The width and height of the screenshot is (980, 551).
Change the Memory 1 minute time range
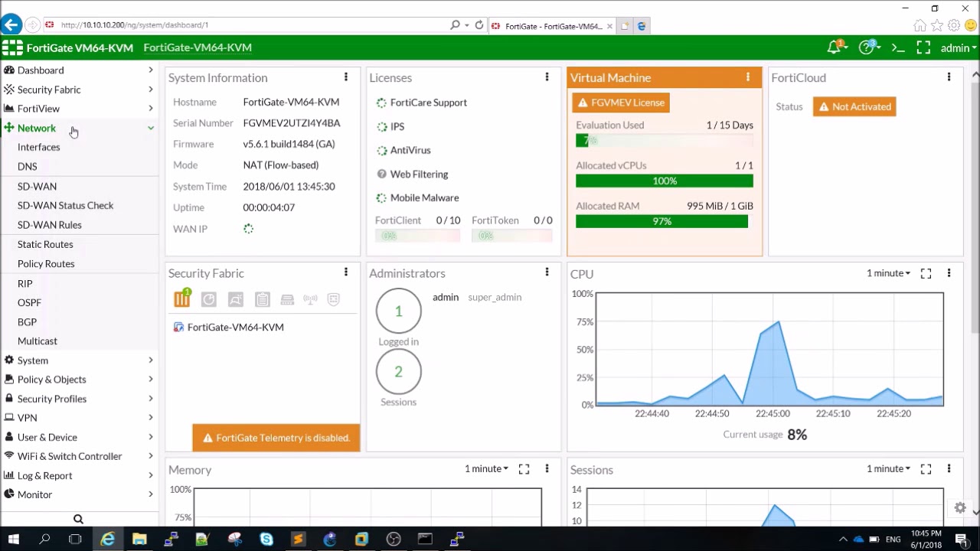(x=486, y=468)
